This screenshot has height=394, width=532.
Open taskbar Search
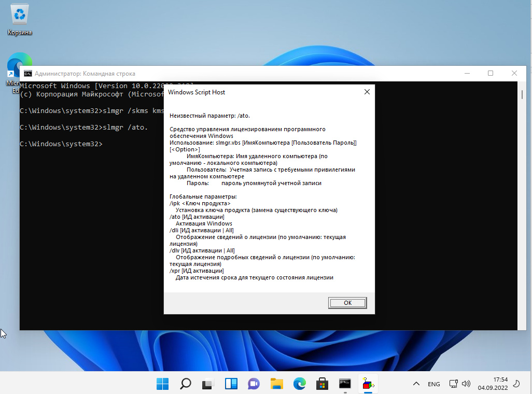point(185,384)
